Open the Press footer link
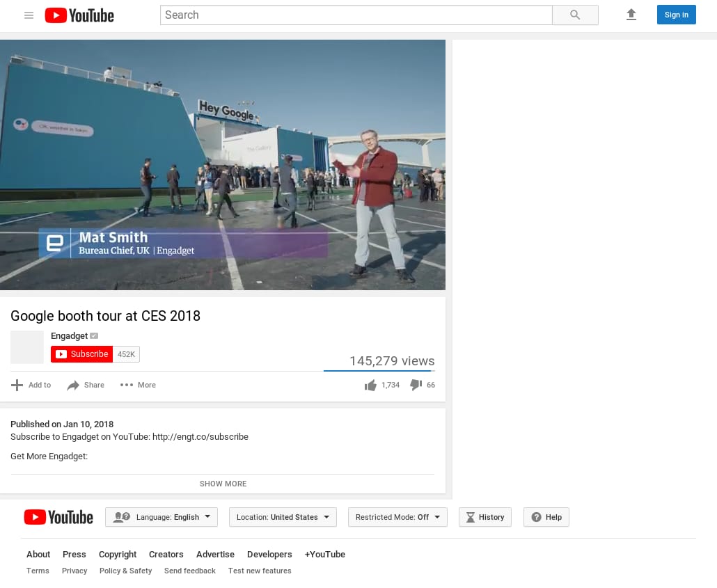 (x=74, y=554)
